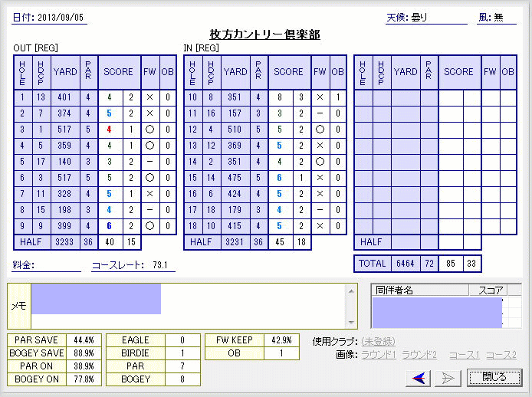Click hole 10 OB value 1
The height and width of the screenshot is (397, 532).
pos(338,97)
